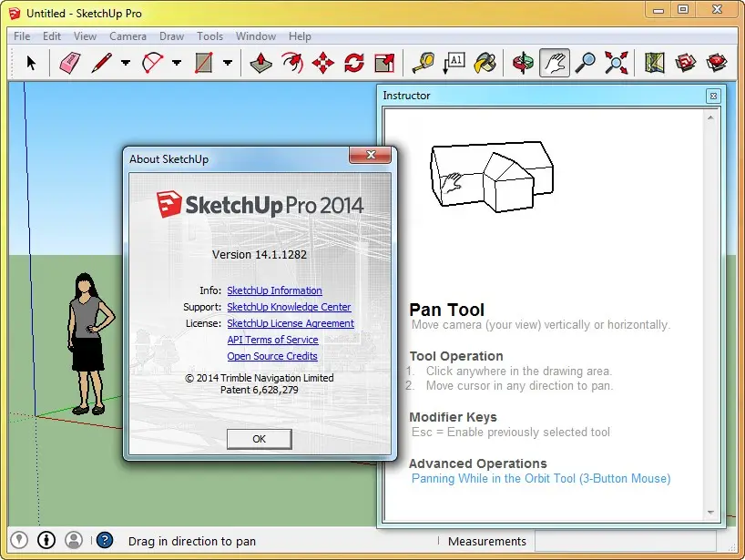Select the arrow Select tool
745x560 pixels.
(31, 63)
